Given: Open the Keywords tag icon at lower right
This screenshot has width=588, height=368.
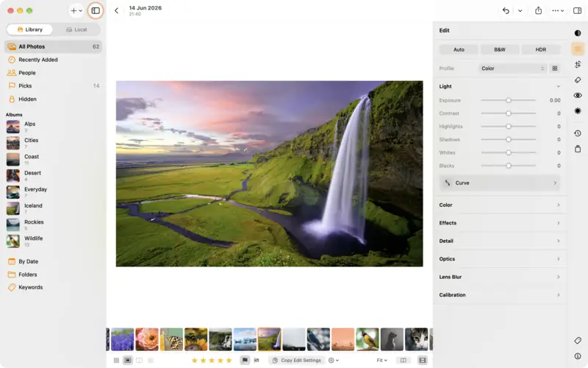Looking at the screenshot, I should 578,341.
